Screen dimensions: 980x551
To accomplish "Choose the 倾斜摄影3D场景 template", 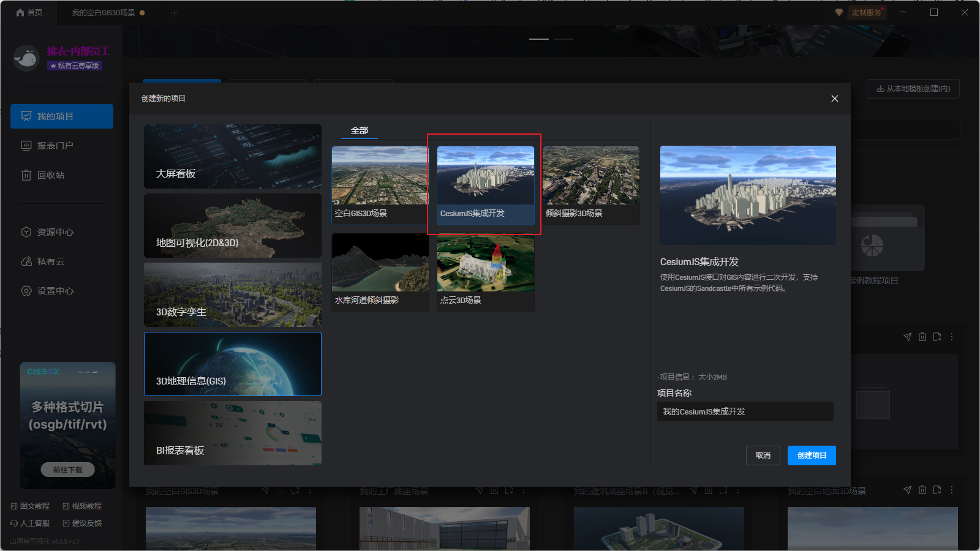I will (591, 185).
